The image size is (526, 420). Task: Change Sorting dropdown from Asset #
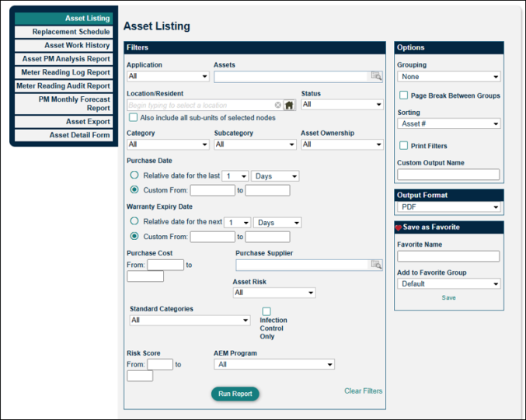(x=449, y=123)
